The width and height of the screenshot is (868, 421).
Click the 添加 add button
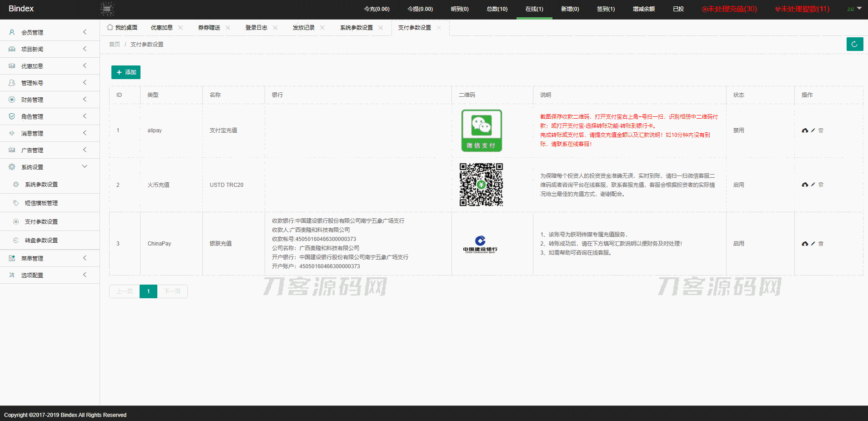pos(126,72)
